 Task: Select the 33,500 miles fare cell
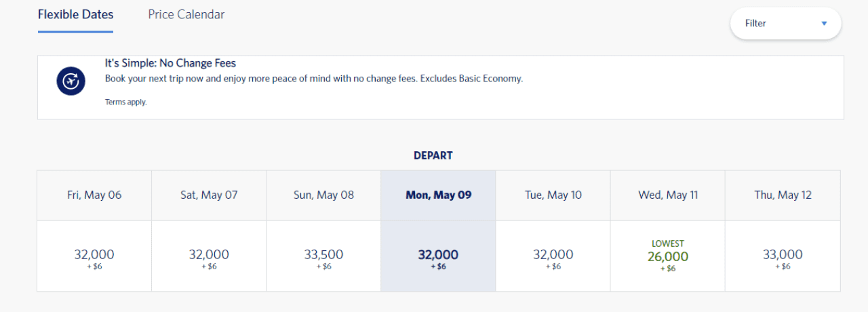323,256
